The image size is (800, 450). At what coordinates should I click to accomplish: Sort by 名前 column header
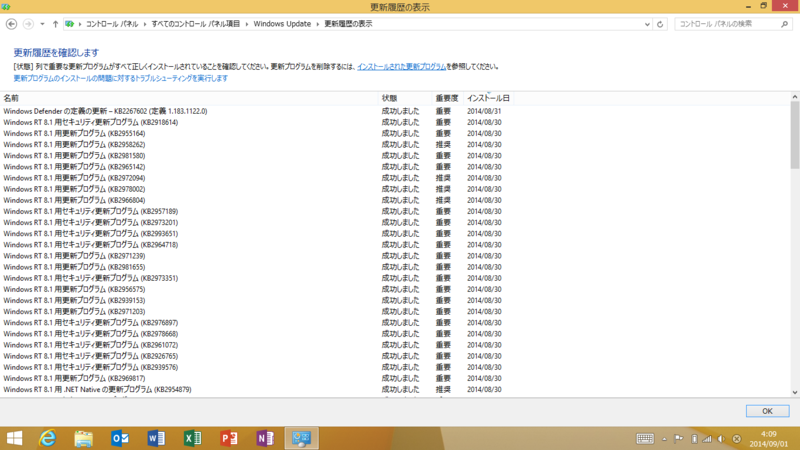pyautogui.click(x=189, y=98)
